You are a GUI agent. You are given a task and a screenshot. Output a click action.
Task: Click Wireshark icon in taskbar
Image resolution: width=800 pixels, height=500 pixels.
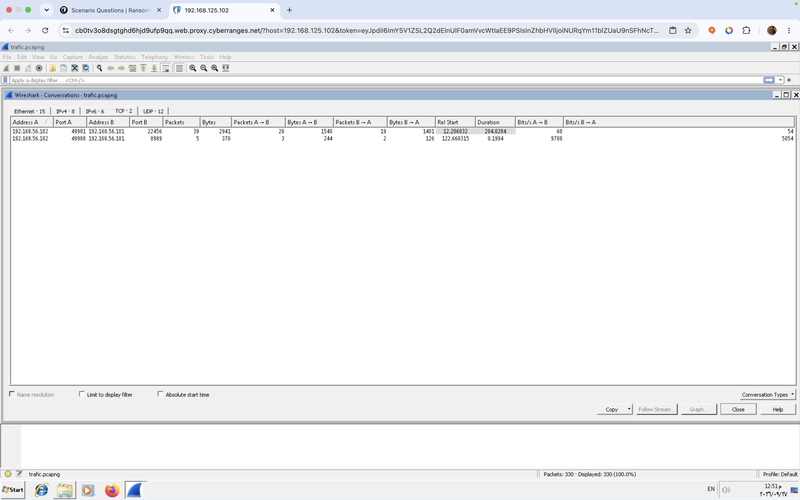134,490
